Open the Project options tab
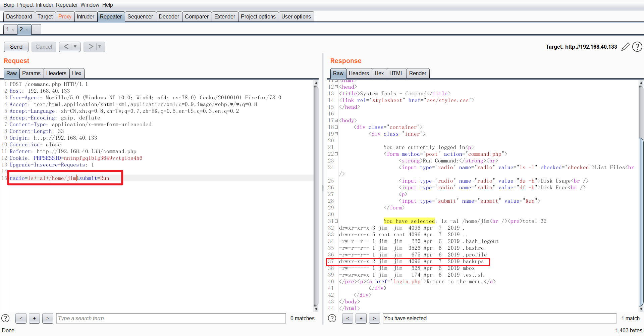Image resolution: width=644 pixels, height=336 pixels. tap(258, 17)
